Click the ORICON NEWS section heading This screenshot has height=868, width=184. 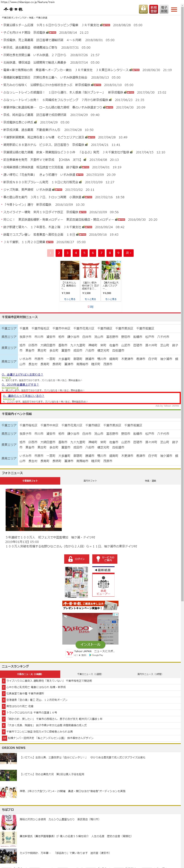pos(13,748)
